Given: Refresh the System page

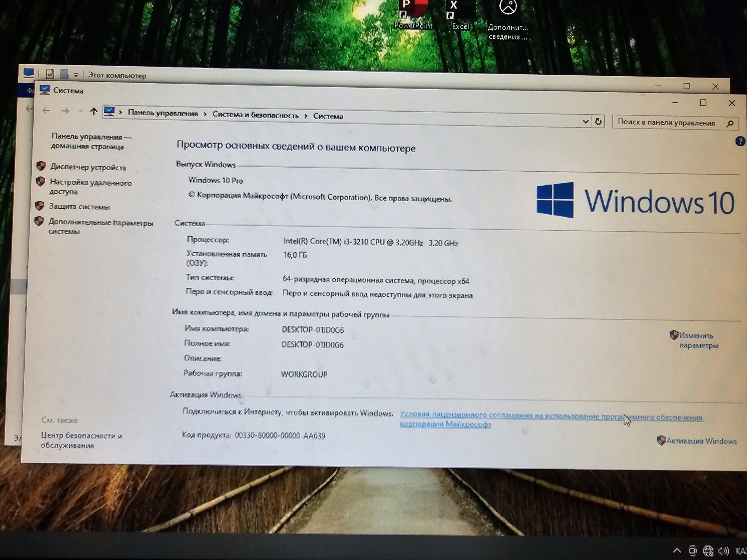Looking at the screenshot, I should click(598, 122).
